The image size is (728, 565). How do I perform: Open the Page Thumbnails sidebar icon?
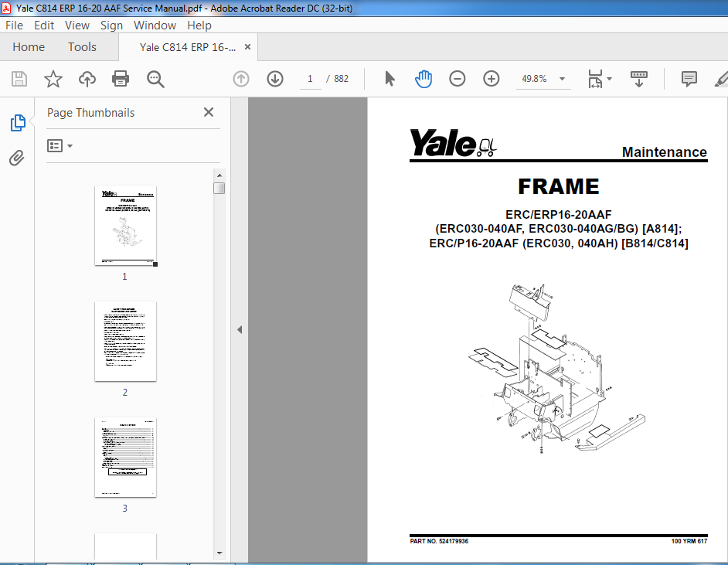click(x=18, y=123)
